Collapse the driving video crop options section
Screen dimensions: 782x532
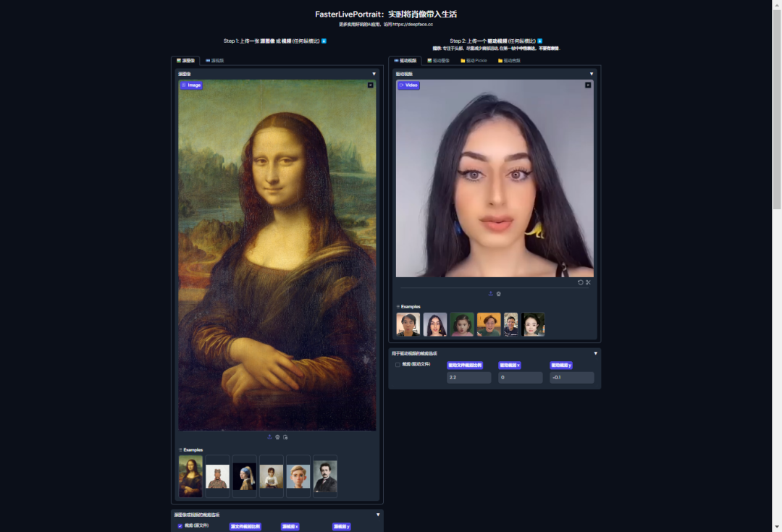tap(595, 353)
